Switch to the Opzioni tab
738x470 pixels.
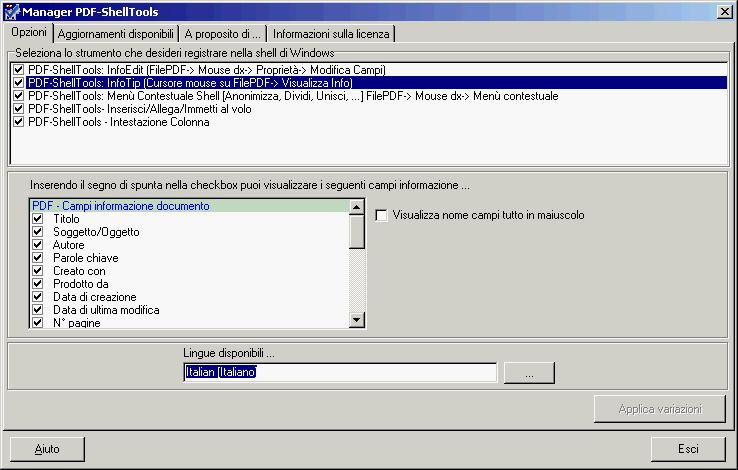tap(29, 32)
